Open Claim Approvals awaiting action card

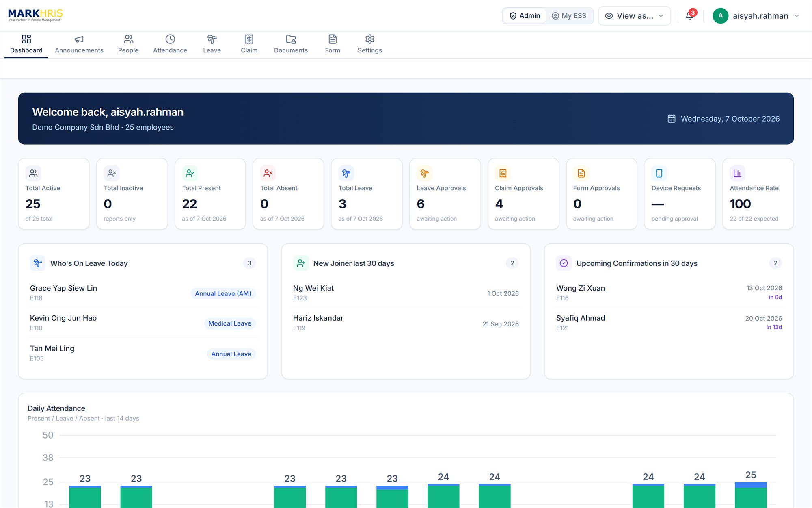click(x=523, y=194)
